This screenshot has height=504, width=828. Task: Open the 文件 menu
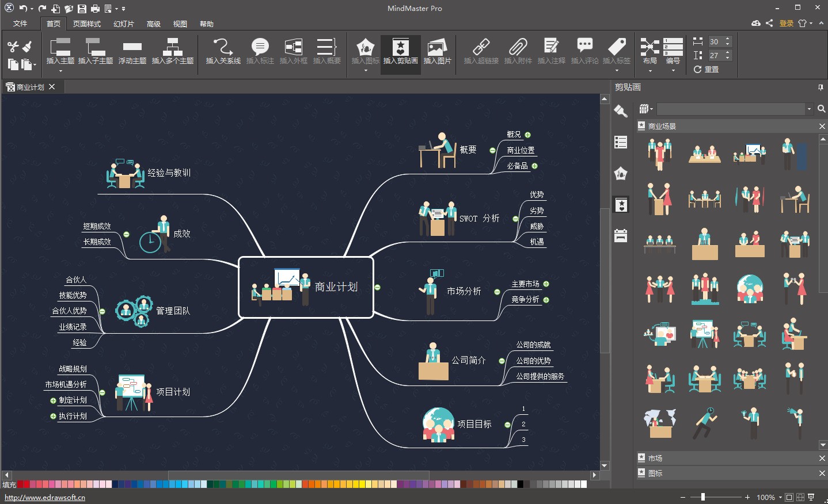click(x=20, y=24)
